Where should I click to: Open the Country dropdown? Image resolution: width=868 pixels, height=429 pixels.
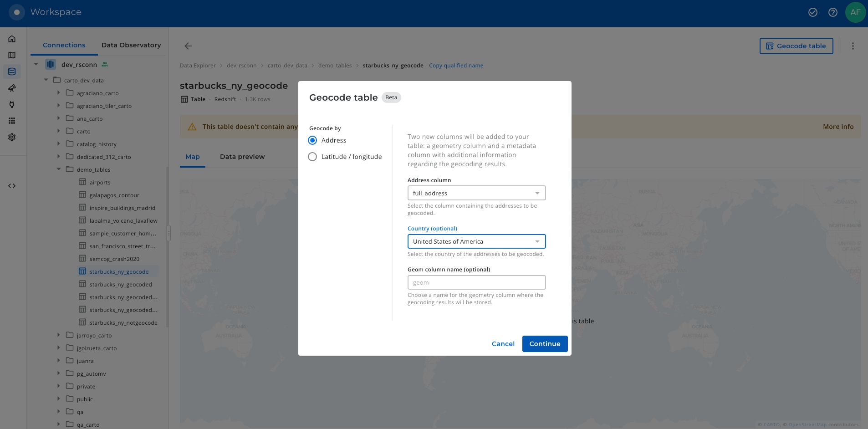click(476, 241)
